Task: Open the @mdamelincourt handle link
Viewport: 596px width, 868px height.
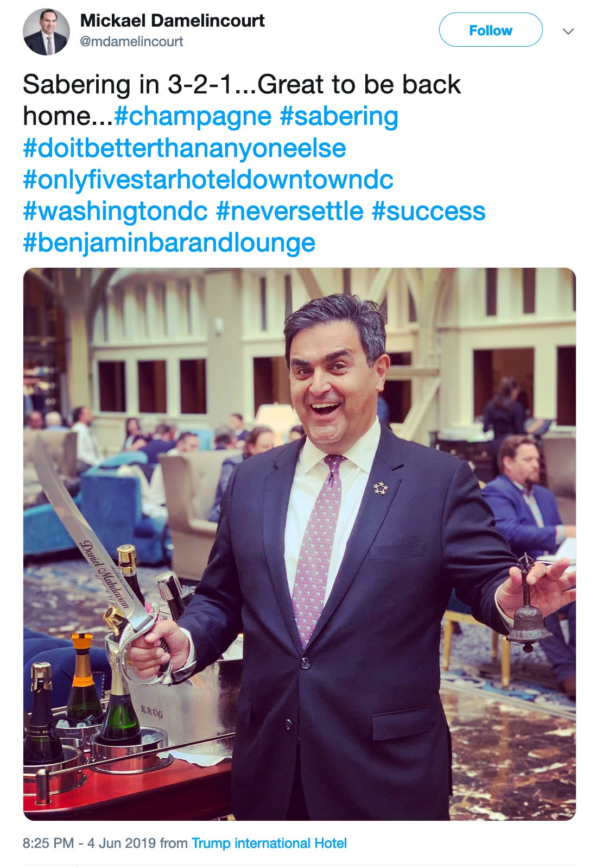Action: click(131, 42)
